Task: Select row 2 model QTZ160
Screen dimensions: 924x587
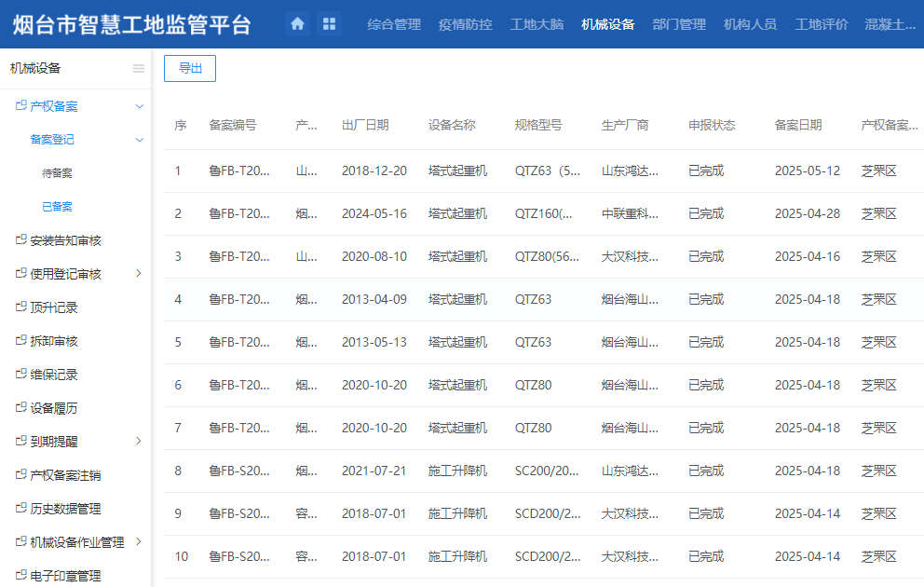Action: [x=543, y=214]
